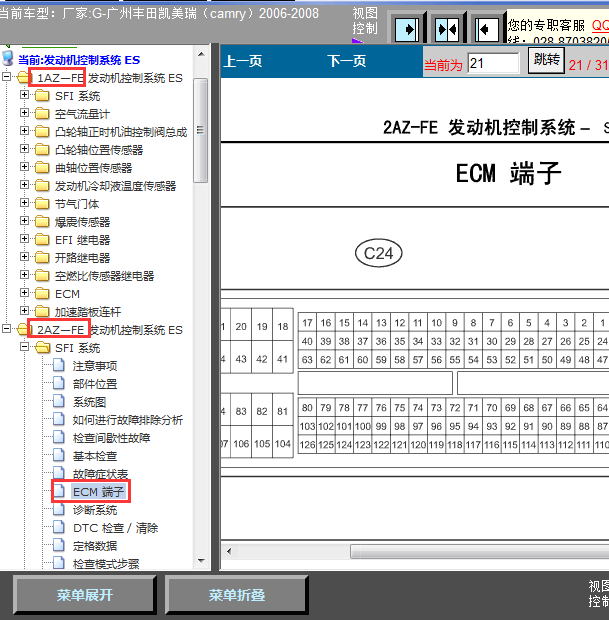Click pin 126 in the connector diagram
Viewport: 609px width, 620px height.
click(307, 445)
